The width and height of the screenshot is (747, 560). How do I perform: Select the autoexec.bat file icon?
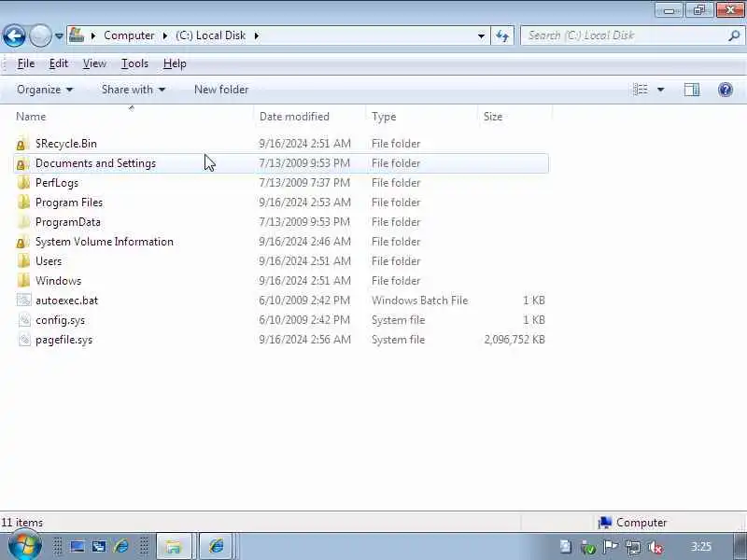coord(24,300)
